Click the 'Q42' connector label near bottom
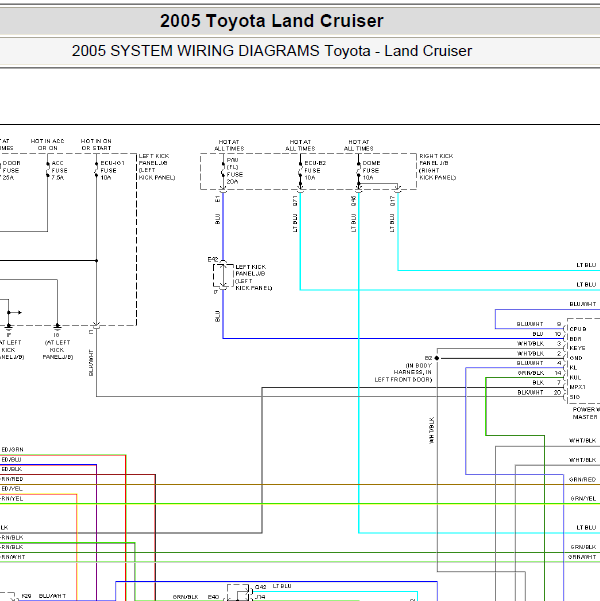The height and width of the screenshot is (601, 600). point(260,587)
